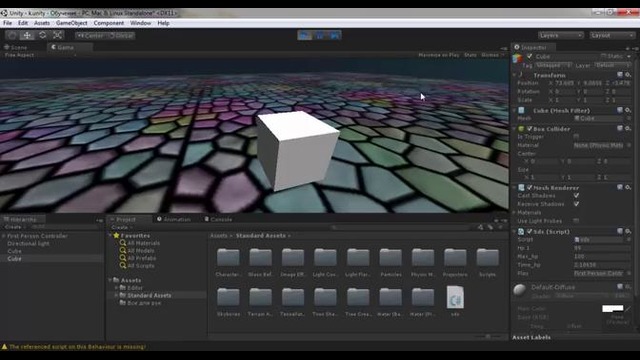640x360 pixels.
Task: Open Mesh Renderer gear settings
Action: 628,187
